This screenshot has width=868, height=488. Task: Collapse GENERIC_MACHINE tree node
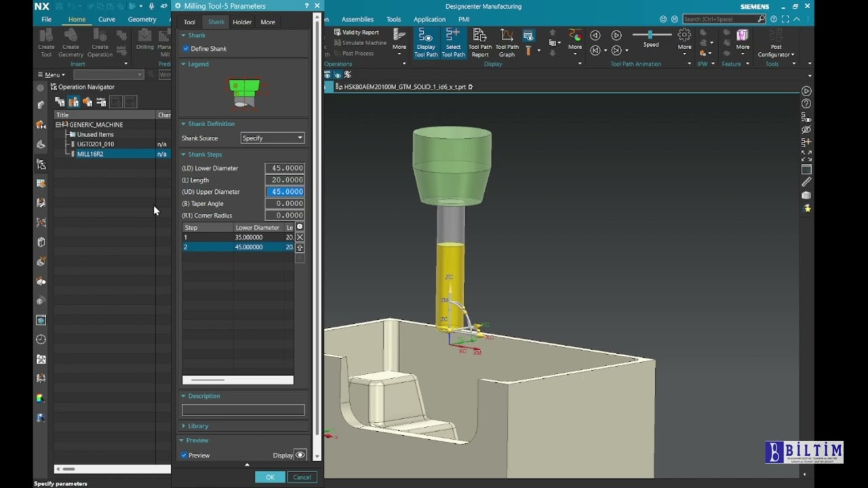pos(59,125)
